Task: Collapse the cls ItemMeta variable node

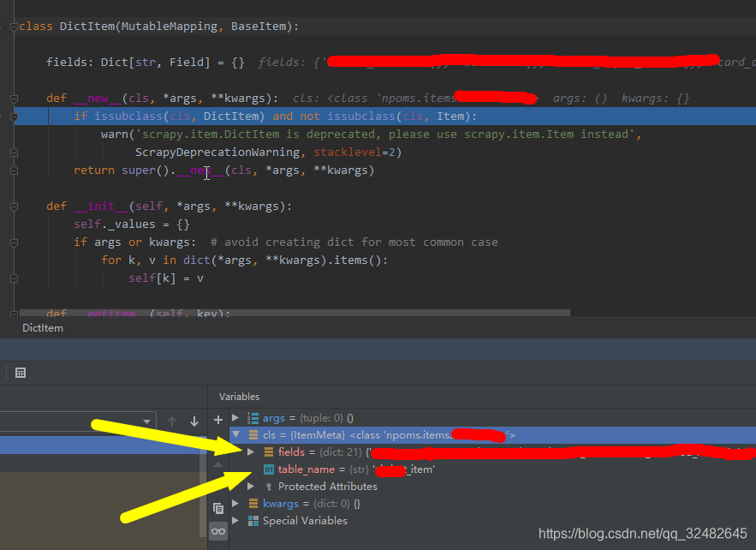Action: pyautogui.click(x=235, y=435)
